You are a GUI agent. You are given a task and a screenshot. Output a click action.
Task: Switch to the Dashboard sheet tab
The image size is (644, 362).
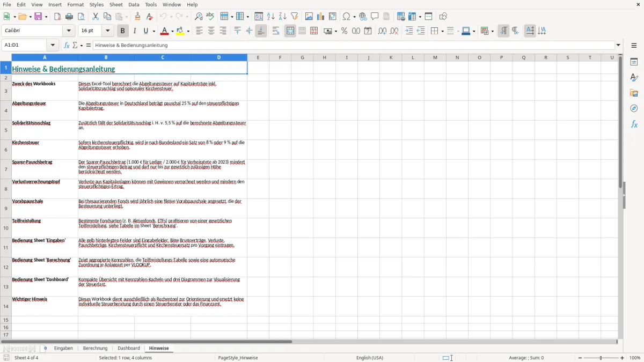pos(129,349)
